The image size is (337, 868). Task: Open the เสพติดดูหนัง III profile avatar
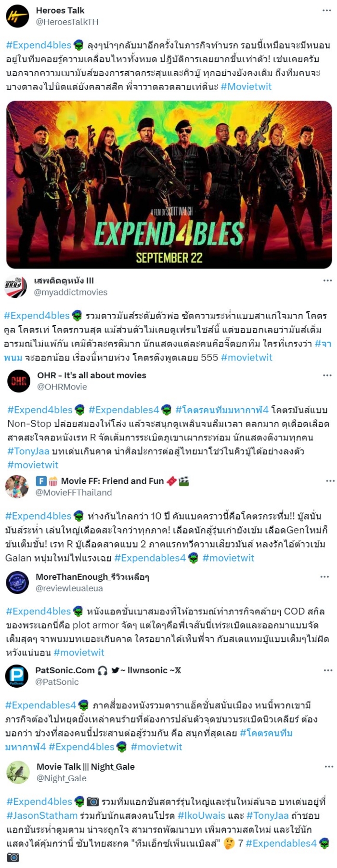pos(16,287)
